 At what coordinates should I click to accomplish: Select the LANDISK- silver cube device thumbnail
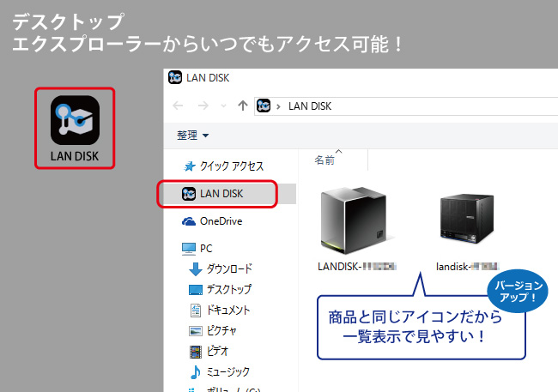click(x=354, y=220)
